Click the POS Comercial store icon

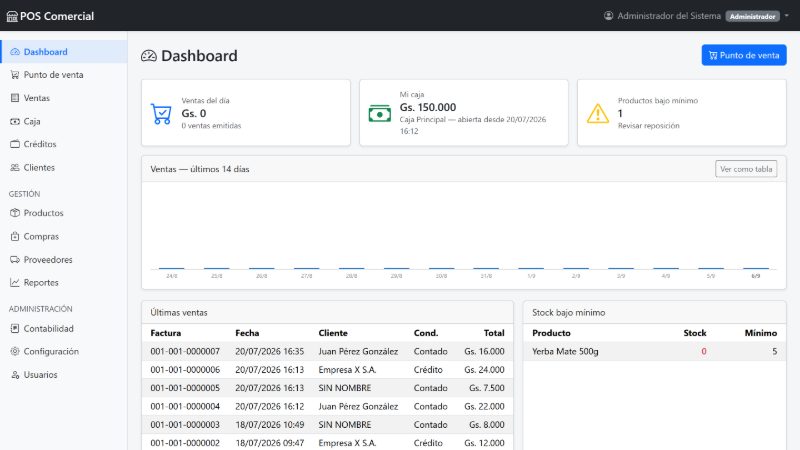click(12, 16)
